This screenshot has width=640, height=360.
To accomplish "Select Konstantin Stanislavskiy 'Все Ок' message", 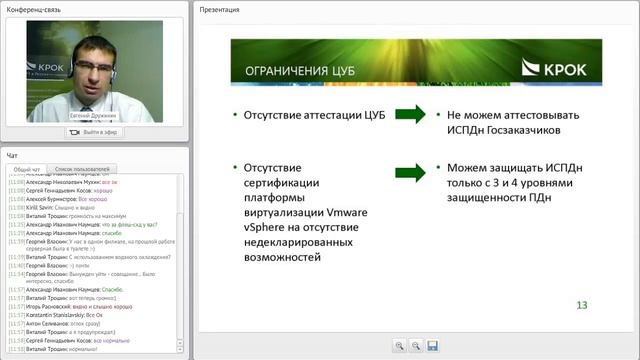I will [56, 316].
